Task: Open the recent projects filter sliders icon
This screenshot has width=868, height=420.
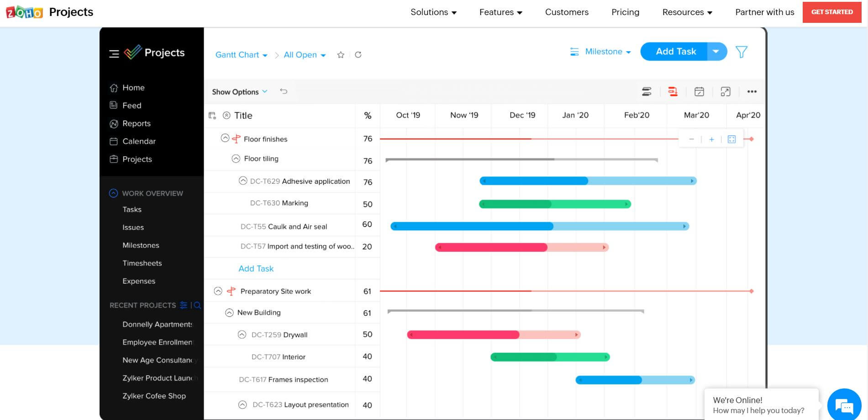Action: (184, 305)
